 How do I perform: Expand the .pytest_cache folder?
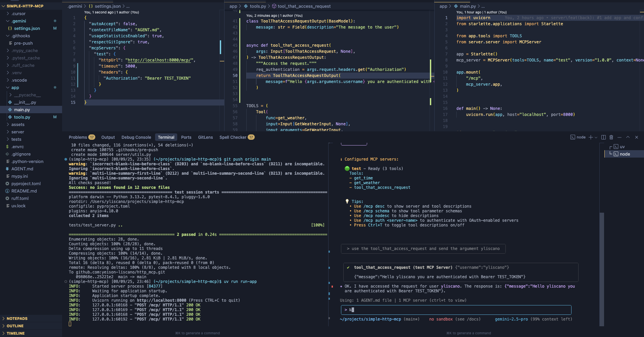(x=26, y=58)
